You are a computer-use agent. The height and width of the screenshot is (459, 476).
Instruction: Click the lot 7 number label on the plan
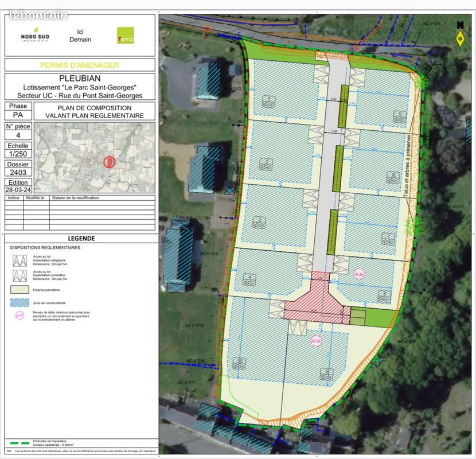[388, 239]
